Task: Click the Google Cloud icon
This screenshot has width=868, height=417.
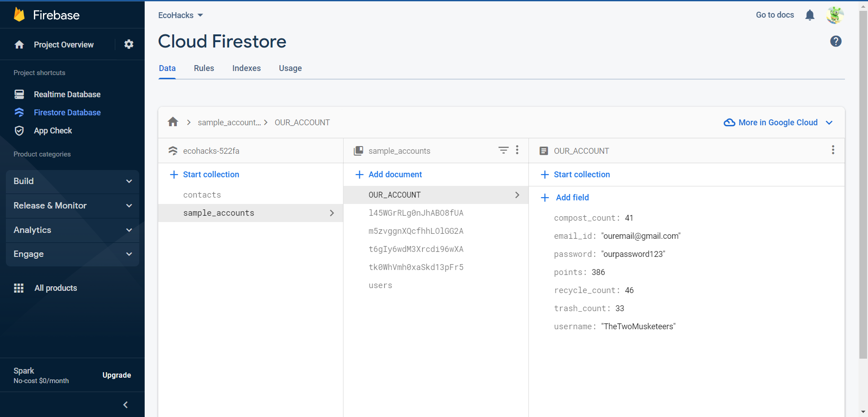Action: pos(729,123)
